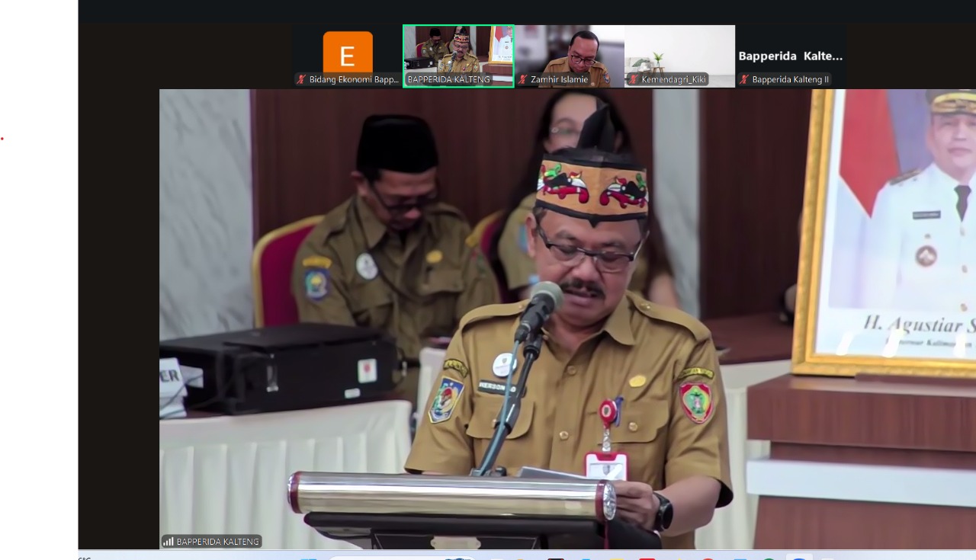This screenshot has height=560, width=976.
Task: Click the Kemendagri_Kiki name label
Action: (674, 79)
